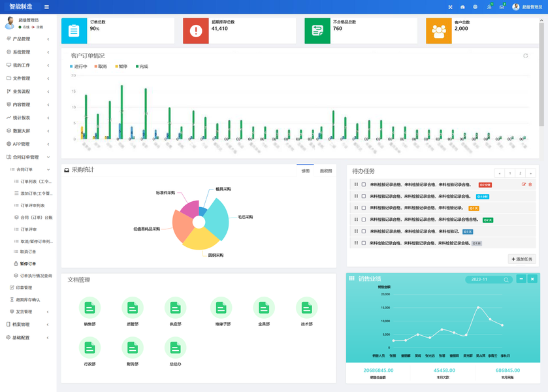Go to page 2 of 待办任务
Screen dimensions: 548x392
pos(520,173)
